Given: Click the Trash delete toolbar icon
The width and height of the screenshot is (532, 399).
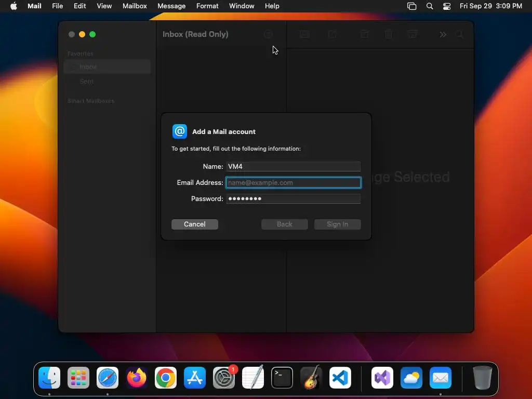Looking at the screenshot, I should click(x=389, y=34).
